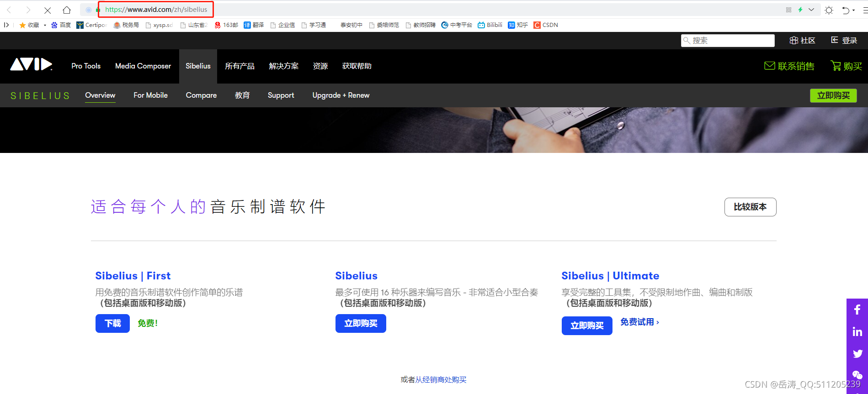Image resolution: width=868 pixels, height=394 pixels.
Task: Click the 免费试用 free trial link
Action: [x=640, y=322]
